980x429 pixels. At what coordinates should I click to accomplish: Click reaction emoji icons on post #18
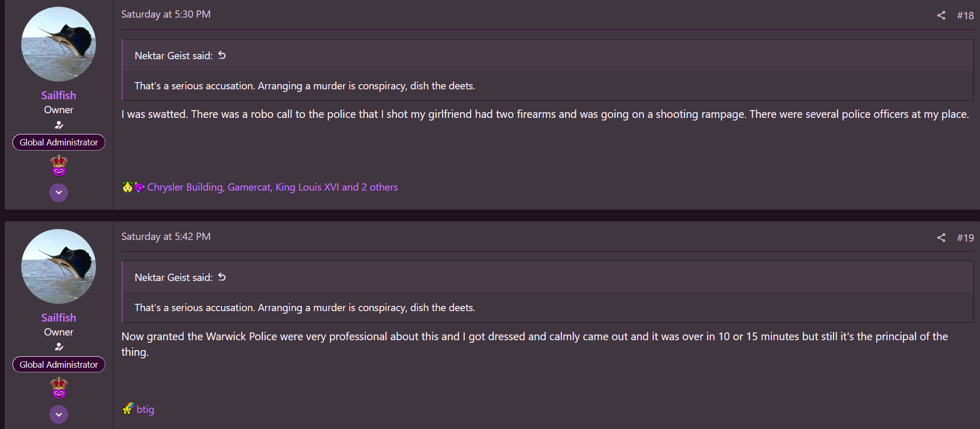tap(133, 187)
